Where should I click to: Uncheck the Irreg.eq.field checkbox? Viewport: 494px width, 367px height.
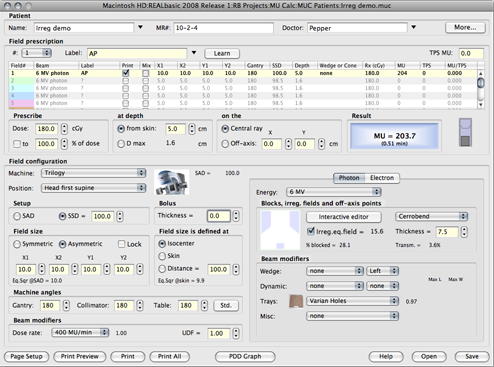pos(310,231)
